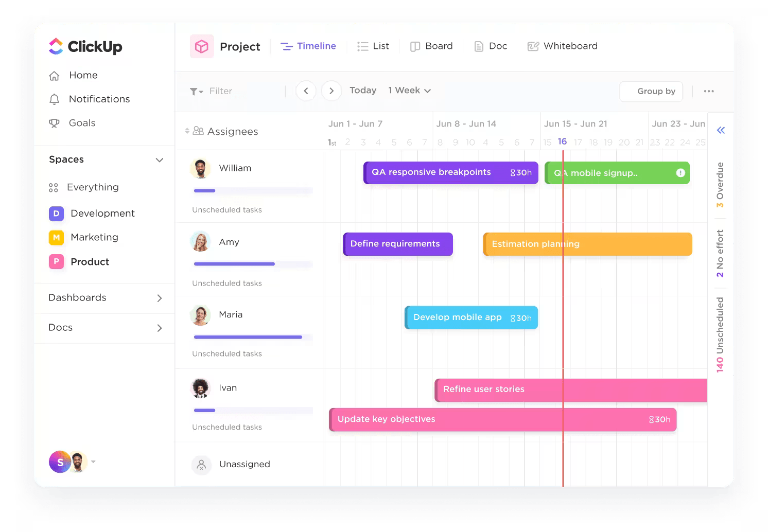Image resolution: width=768 pixels, height=532 pixels.
Task: Click William's progress bar
Action: point(252,190)
